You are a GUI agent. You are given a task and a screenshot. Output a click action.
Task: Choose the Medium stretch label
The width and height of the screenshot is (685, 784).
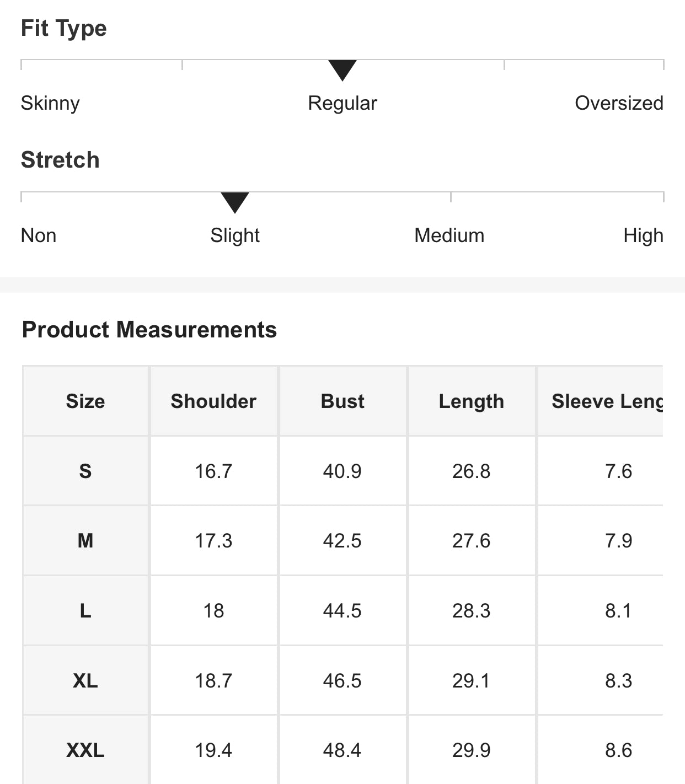click(449, 235)
